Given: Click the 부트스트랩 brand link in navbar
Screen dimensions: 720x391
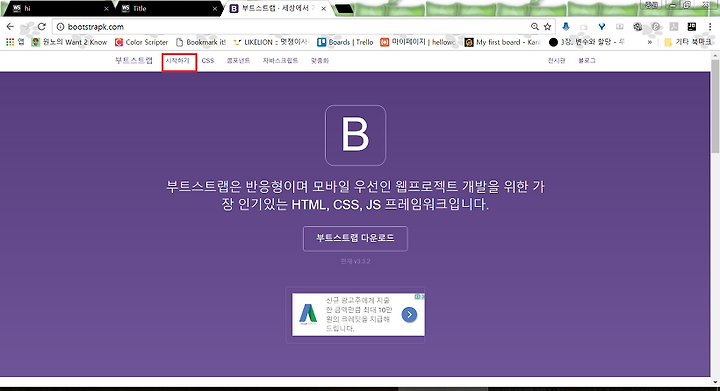Looking at the screenshot, I should (134, 61).
